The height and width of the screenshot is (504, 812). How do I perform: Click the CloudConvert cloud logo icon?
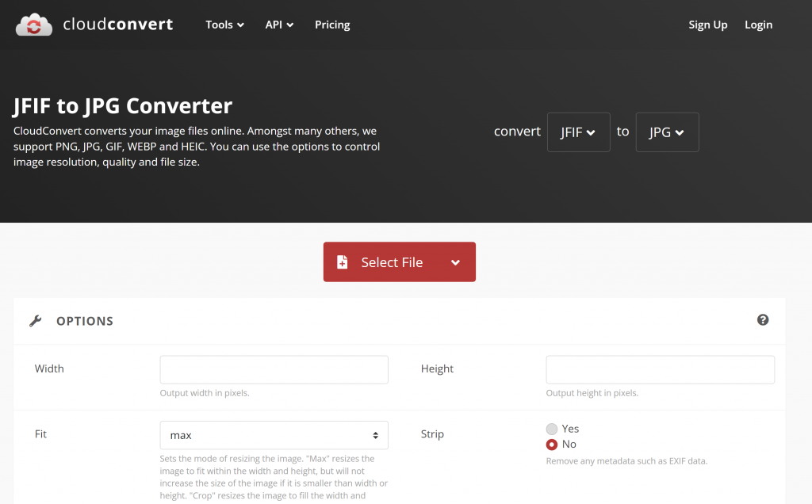click(x=34, y=25)
